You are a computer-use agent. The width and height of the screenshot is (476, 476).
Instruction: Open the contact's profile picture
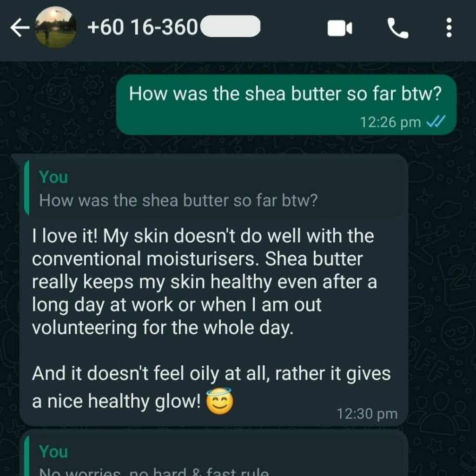point(56,27)
